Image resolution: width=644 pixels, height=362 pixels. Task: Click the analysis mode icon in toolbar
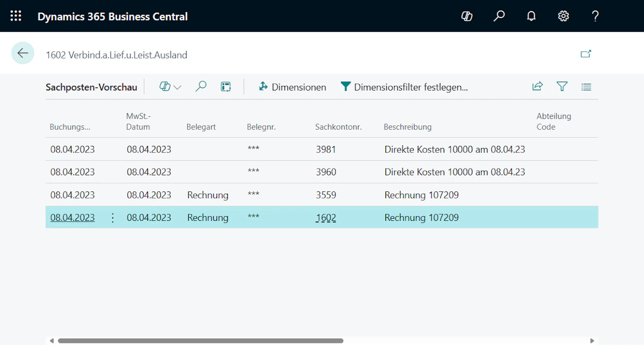coord(226,87)
